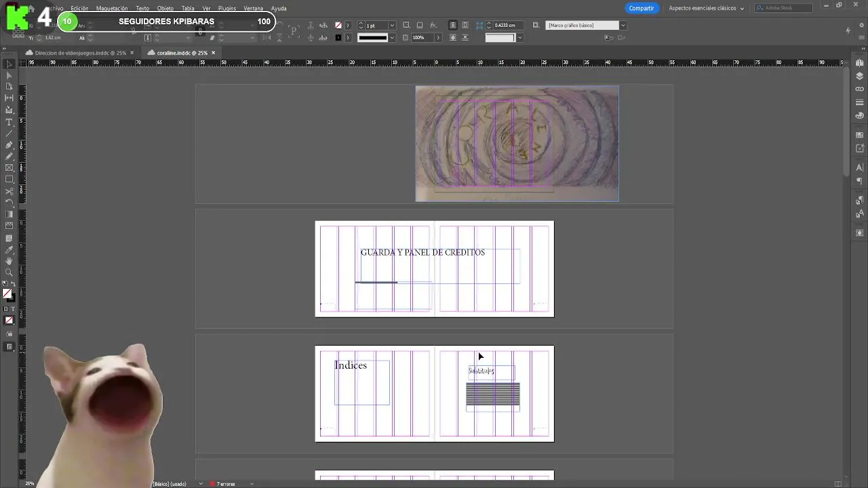Open the Paragraph Styles panel icon
This screenshot has width=868, height=488.
coord(860,200)
